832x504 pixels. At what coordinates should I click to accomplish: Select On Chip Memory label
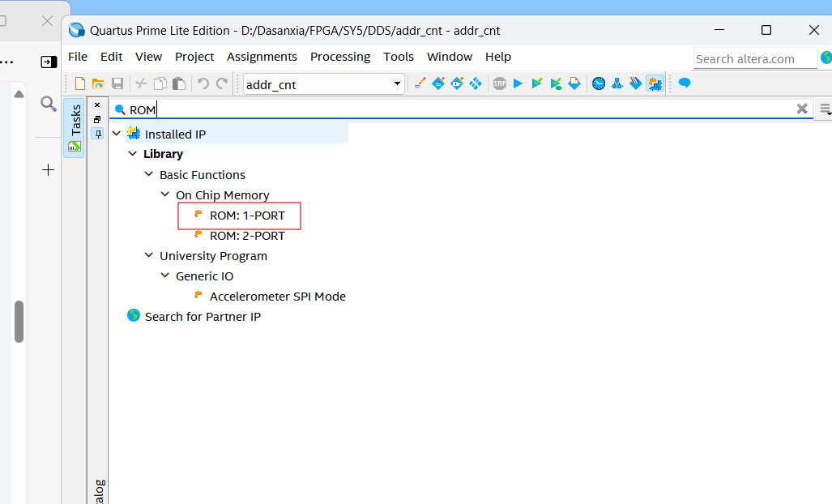coord(222,194)
